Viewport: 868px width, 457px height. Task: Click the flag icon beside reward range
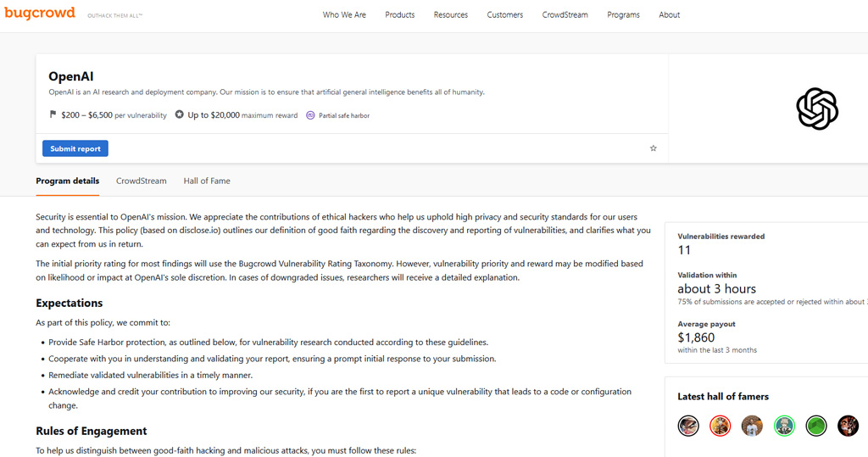point(53,114)
